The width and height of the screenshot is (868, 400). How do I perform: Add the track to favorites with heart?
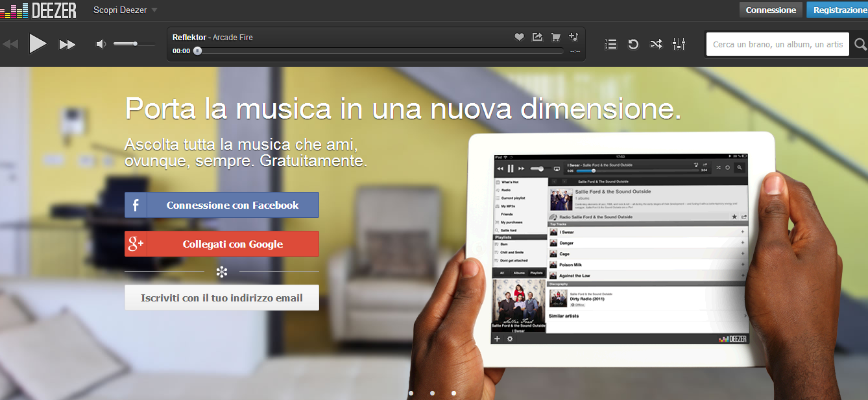tap(519, 37)
